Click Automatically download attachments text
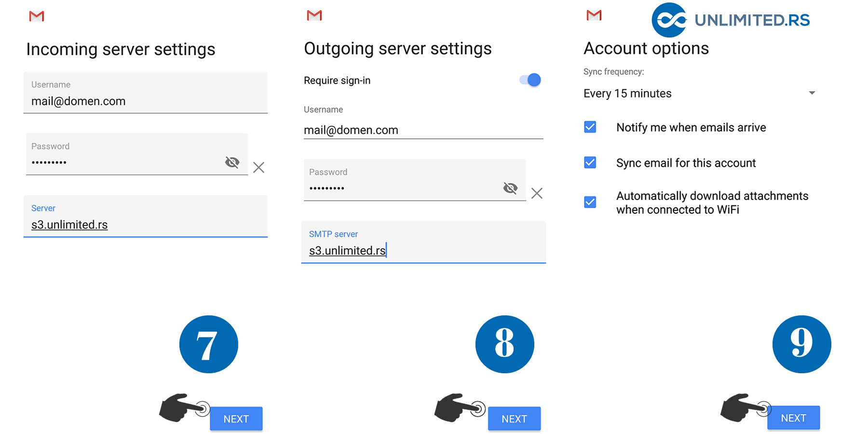The height and width of the screenshot is (434, 868). pyautogui.click(x=712, y=203)
